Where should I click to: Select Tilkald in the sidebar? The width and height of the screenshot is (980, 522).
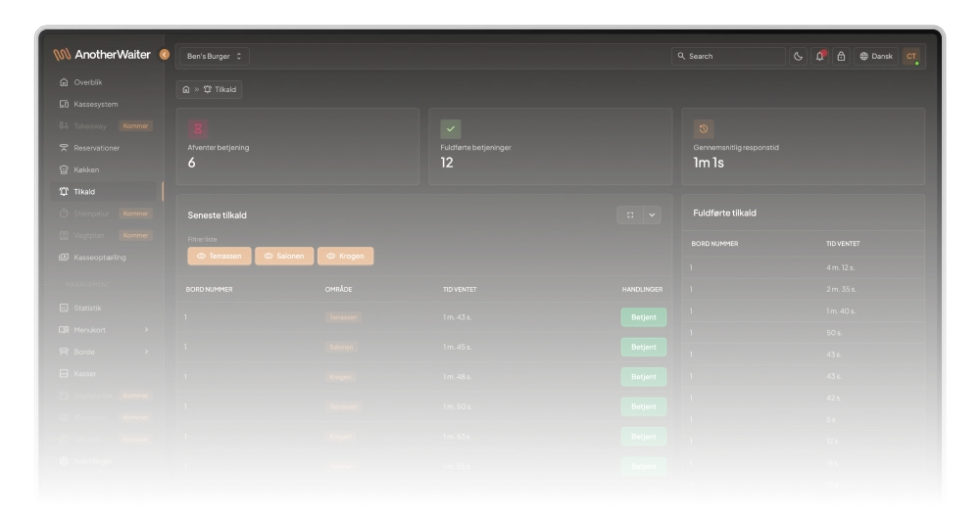(x=104, y=192)
